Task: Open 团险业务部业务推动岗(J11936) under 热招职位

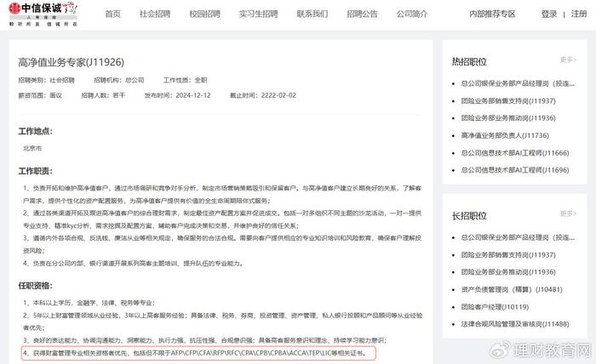Action: pyautogui.click(x=508, y=118)
